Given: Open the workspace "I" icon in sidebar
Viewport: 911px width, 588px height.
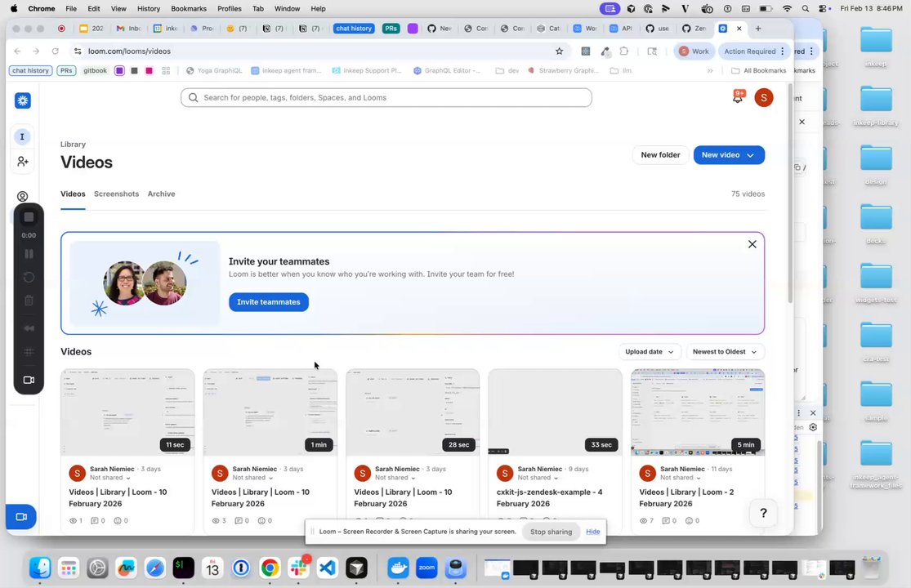Looking at the screenshot, I should pos(22,136).
